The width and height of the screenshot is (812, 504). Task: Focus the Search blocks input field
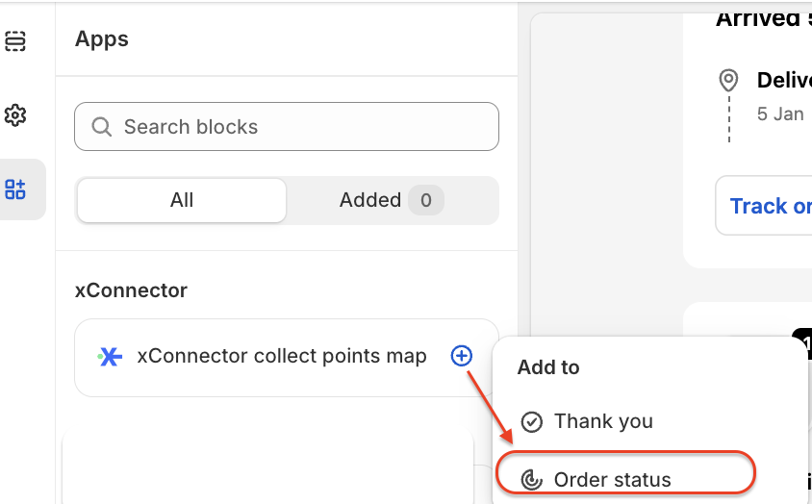[298, 127]
